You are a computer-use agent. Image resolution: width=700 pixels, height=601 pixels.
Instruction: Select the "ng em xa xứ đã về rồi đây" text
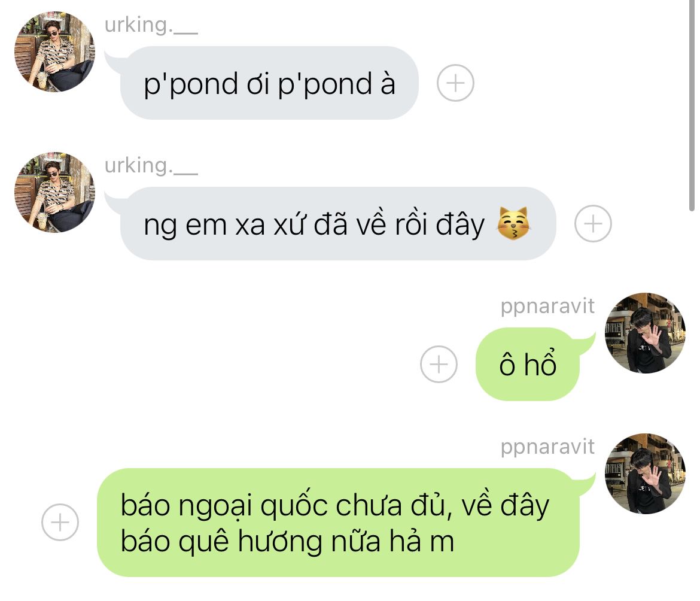tap(314, 224)
